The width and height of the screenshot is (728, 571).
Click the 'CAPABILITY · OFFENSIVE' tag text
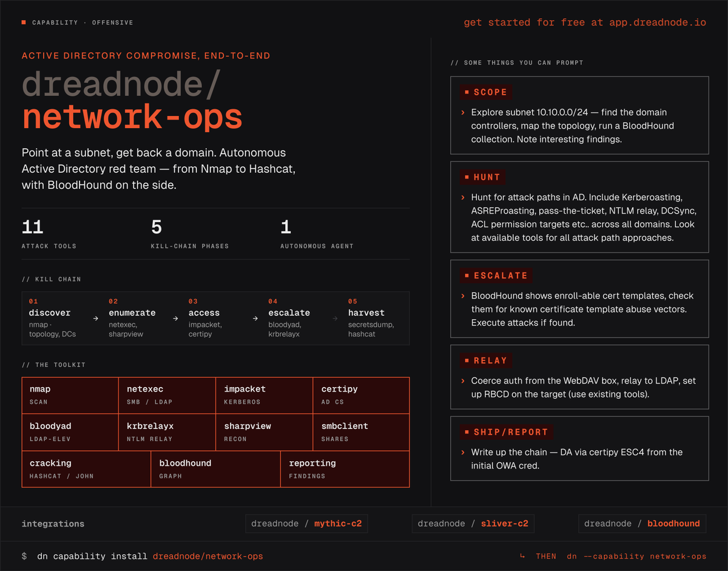point(83,22)
